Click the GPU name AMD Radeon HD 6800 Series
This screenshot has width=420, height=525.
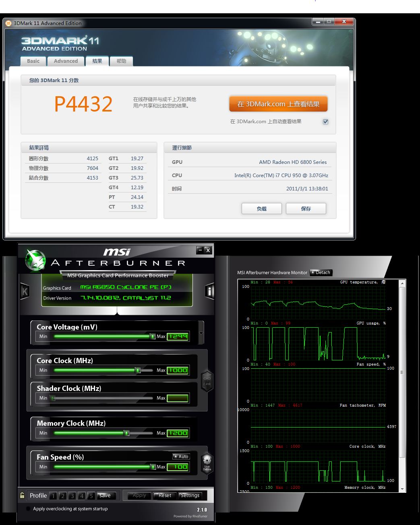coord(293,162)
